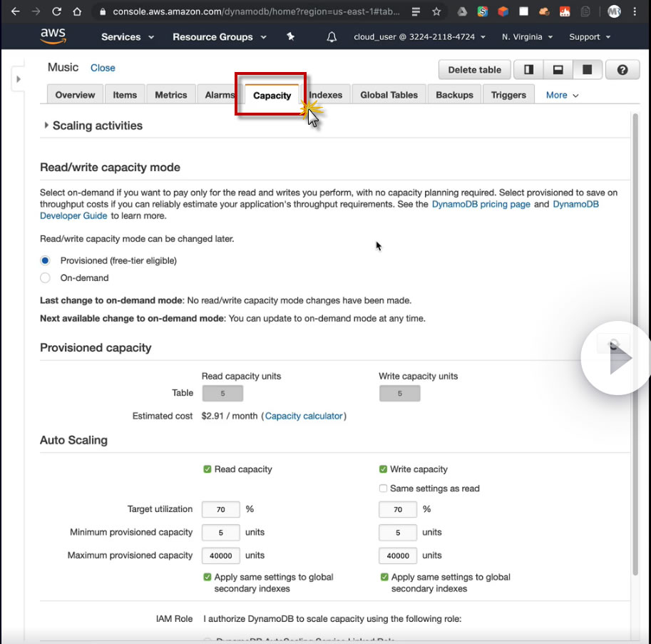Select the On-demand capacity mode
This screenshot has width=651, height=644.
pos(46,278)
